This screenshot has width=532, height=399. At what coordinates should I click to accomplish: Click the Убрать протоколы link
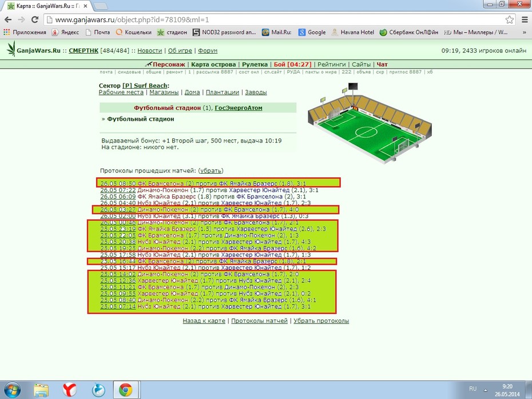(x=321, y=321)
